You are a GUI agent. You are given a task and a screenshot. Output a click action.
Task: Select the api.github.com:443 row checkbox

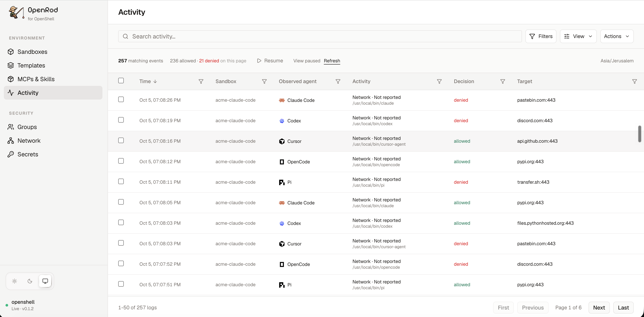coord(121,140)
